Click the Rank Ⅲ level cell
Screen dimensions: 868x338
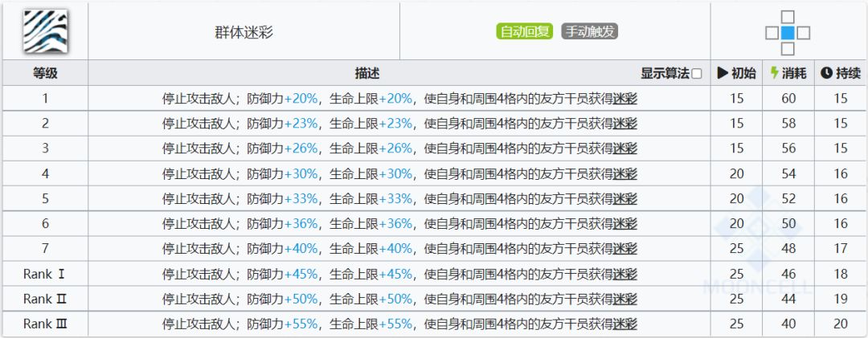pos(45,324)
